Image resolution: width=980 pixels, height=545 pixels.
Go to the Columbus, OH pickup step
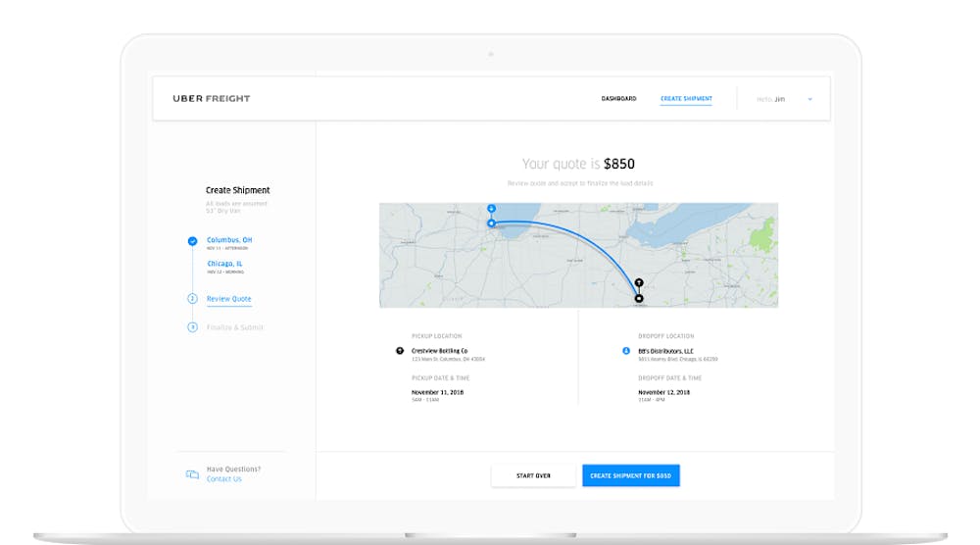pyautogui.click(x=229, y=240)
